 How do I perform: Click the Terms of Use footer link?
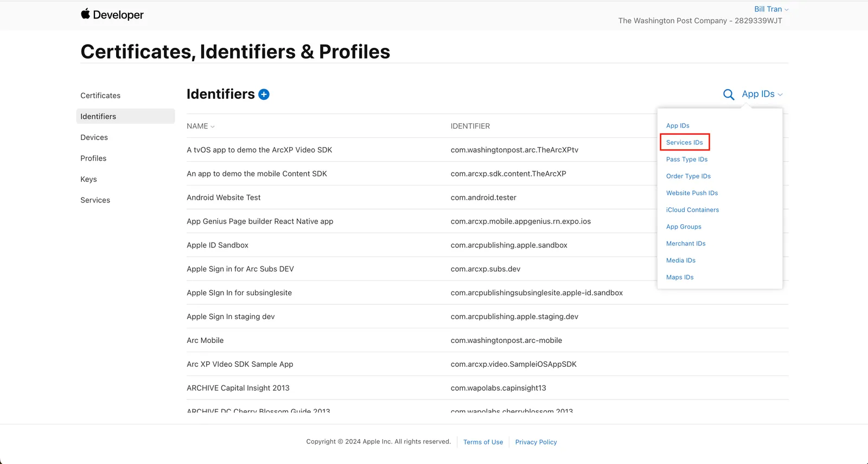tap(483, 442)
